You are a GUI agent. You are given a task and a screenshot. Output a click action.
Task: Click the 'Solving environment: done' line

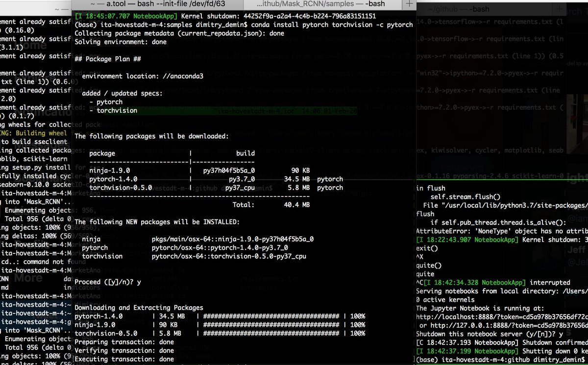click(x=121, y=42)
